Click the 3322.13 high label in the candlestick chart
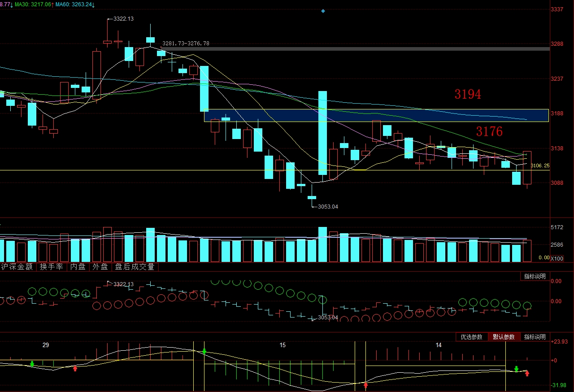The image size is (574, 392). point(124,19)
